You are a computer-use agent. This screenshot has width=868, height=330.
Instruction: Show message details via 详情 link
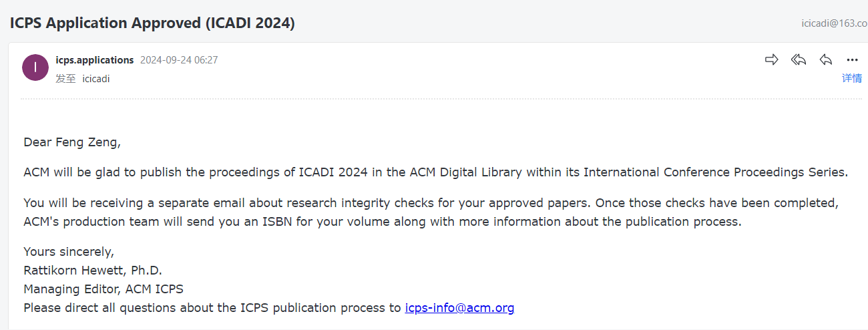coord(852,78)
